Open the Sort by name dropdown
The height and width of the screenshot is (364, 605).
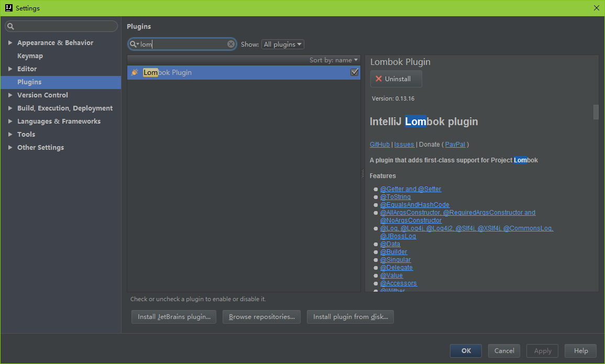[334, 60]
